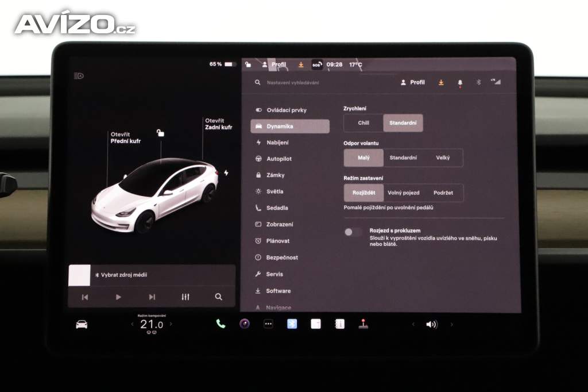The width and height of the screenshot is (588, 392).
Task: Tap the unlock padlock icon above car
Action: click(160, 133)
